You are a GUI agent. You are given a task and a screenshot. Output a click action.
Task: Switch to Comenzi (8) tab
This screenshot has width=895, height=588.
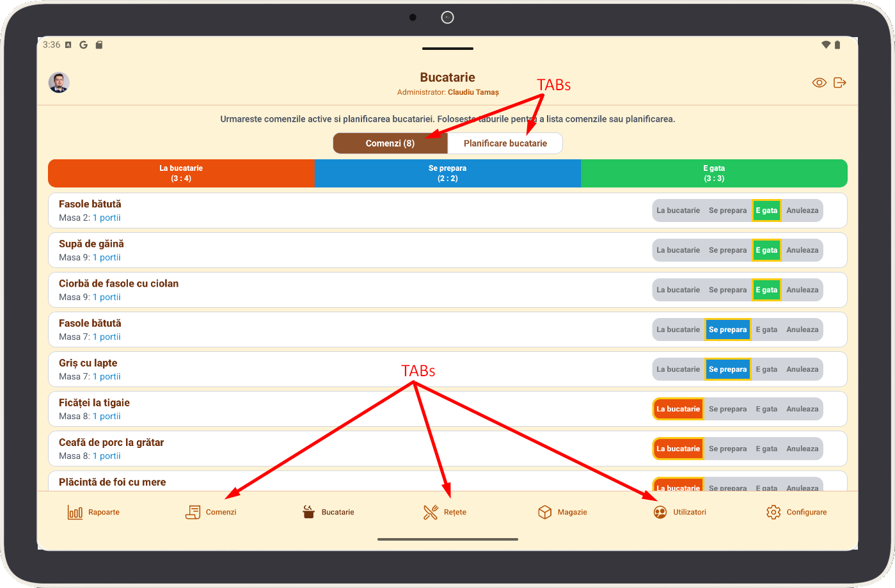click(390, 143)
